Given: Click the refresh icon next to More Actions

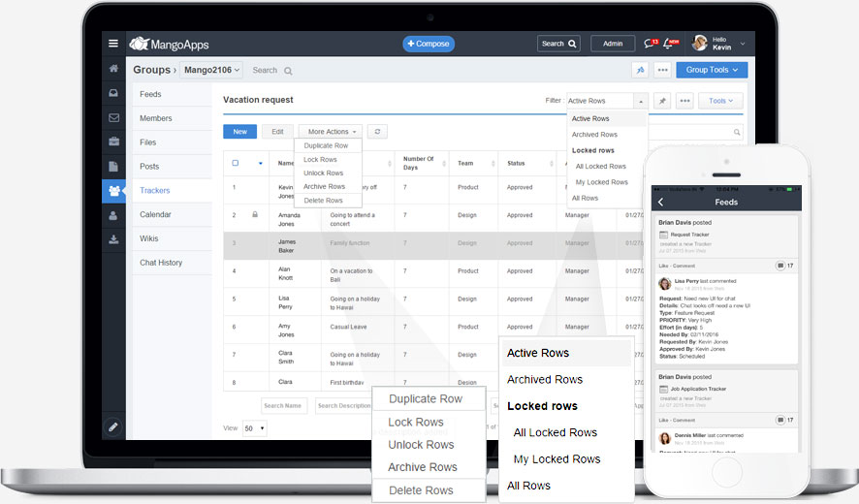Looking at the screenshot, I should point(377,132).
